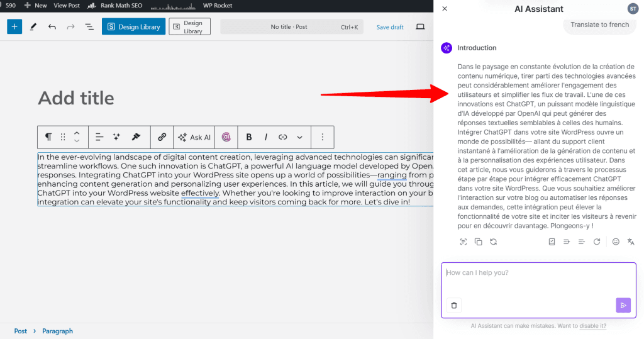Click View Post in admin bar
Viewport: 644px width, 339px height.
67,5
